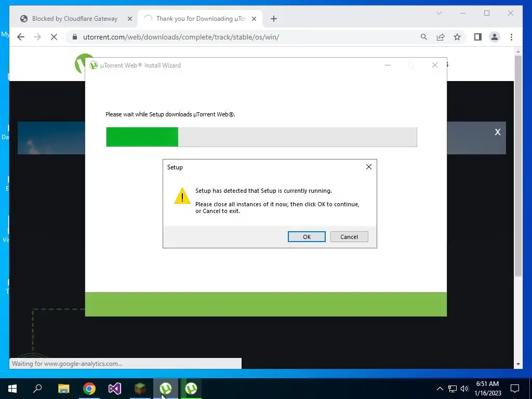This screenshot has width=532, height=399.
Task: Click scrollbar down arrow on web page
Action: click(x=518, y=364)
